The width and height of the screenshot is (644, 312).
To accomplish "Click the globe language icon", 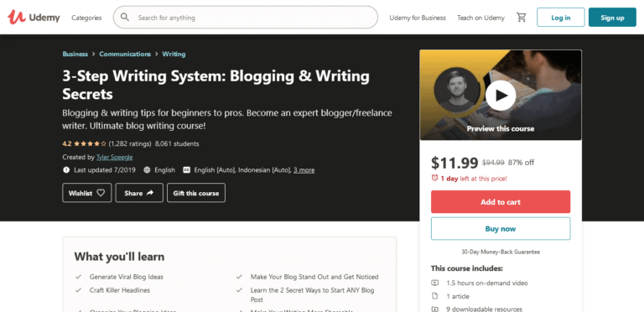I will click(147, 170).
